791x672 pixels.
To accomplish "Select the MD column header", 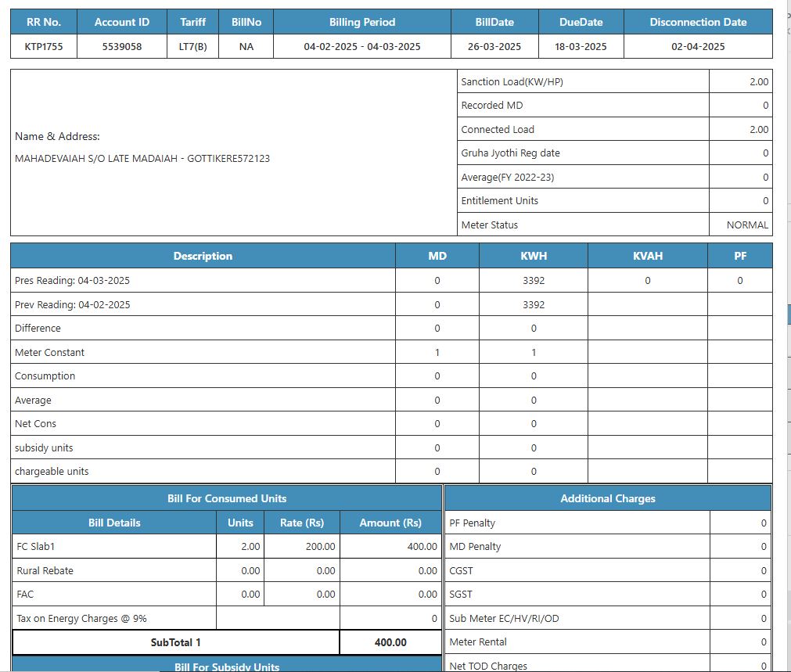I will tap(437, 256).
